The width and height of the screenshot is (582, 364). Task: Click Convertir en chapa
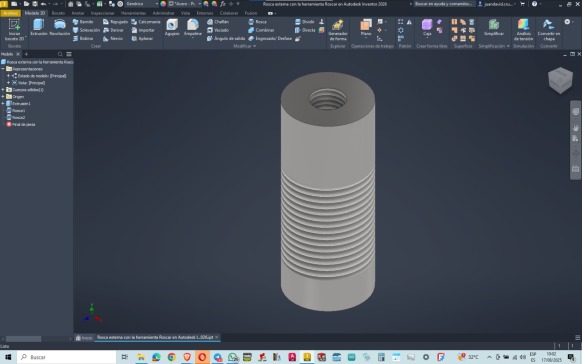pyautogui.click(x=549, y=30)
